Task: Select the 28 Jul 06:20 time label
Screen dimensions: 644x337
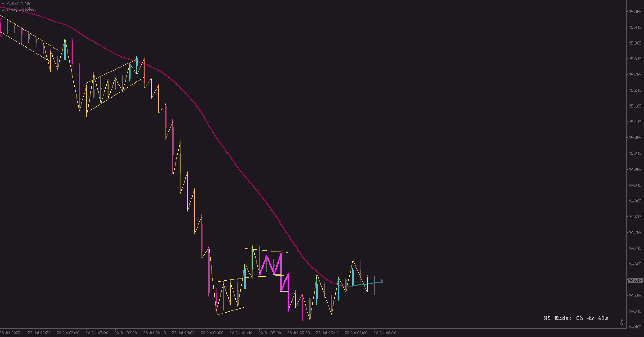Action: click(x=385, y=333)
